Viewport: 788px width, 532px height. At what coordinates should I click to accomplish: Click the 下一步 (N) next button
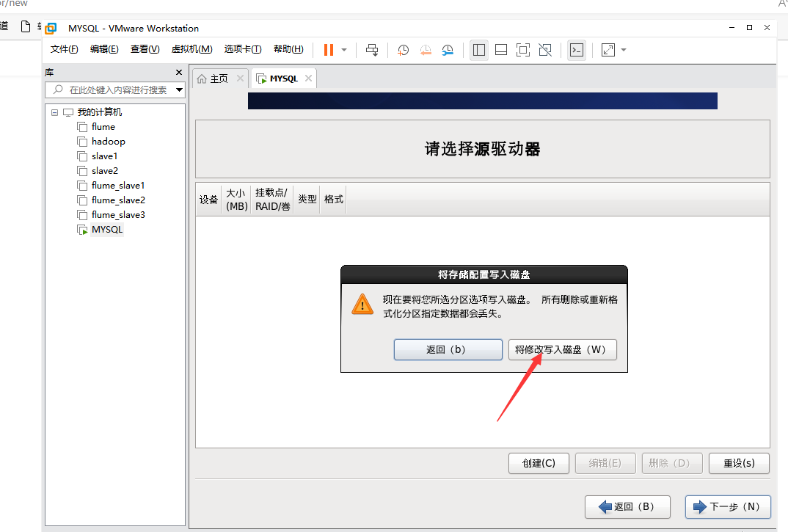(728, 507)
